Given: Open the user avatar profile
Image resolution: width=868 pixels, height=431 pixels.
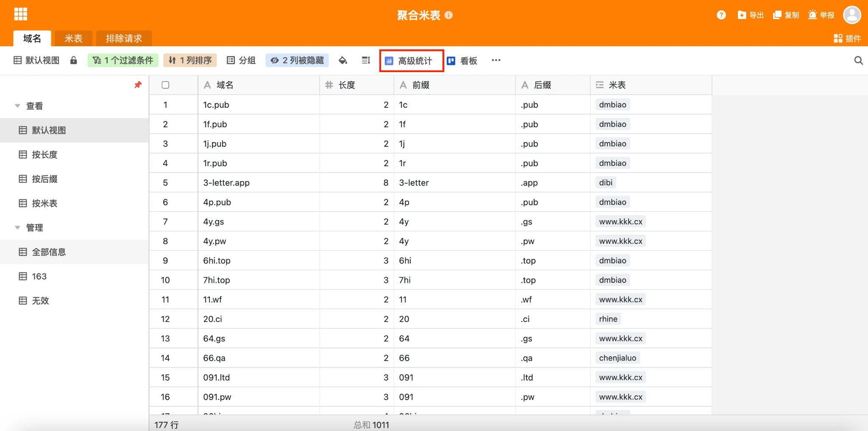Looking at the screenshot, I should click(x=852, y=15).
